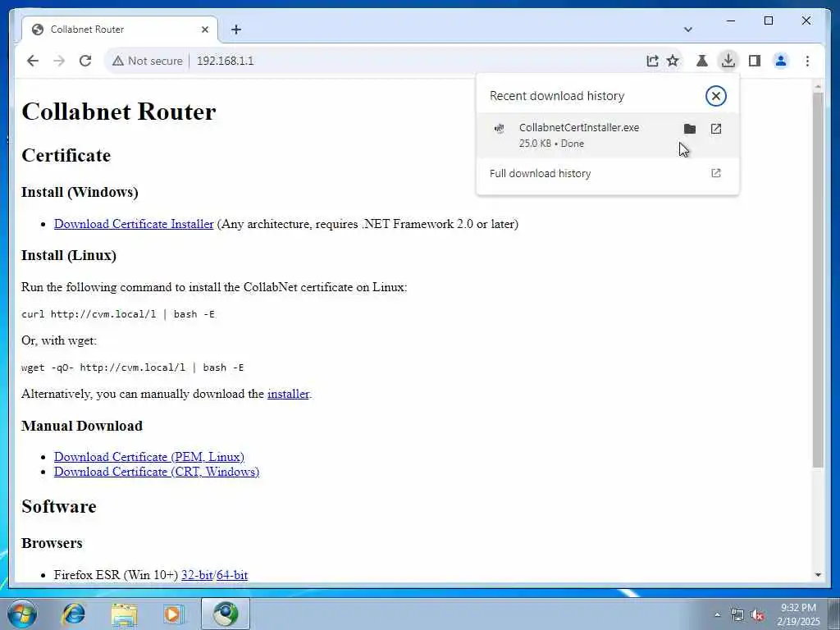
Task: Minimize the Chrome window
Action: pyautogui.click(x=731, y=21)
